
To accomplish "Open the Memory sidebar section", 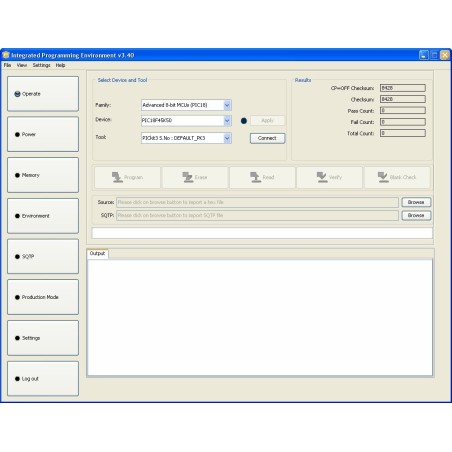I will [43, 175].
